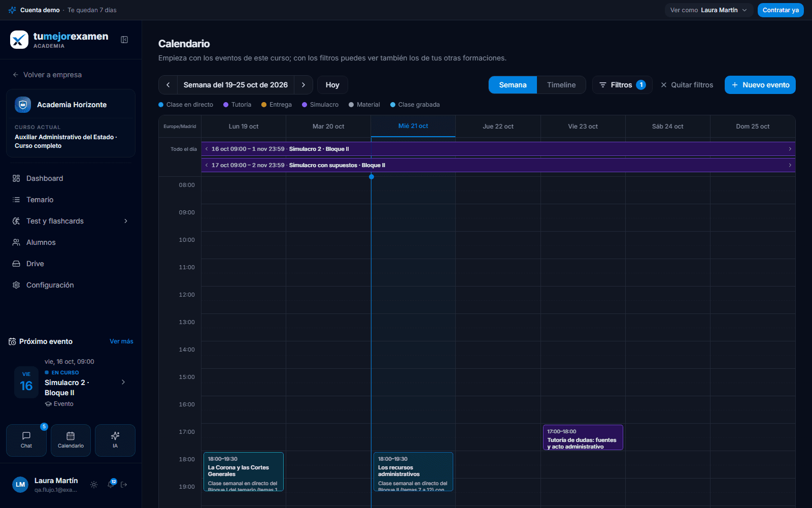812x508 pixels.
Task: Click the LM user avatar
Action: pos(20,485)
